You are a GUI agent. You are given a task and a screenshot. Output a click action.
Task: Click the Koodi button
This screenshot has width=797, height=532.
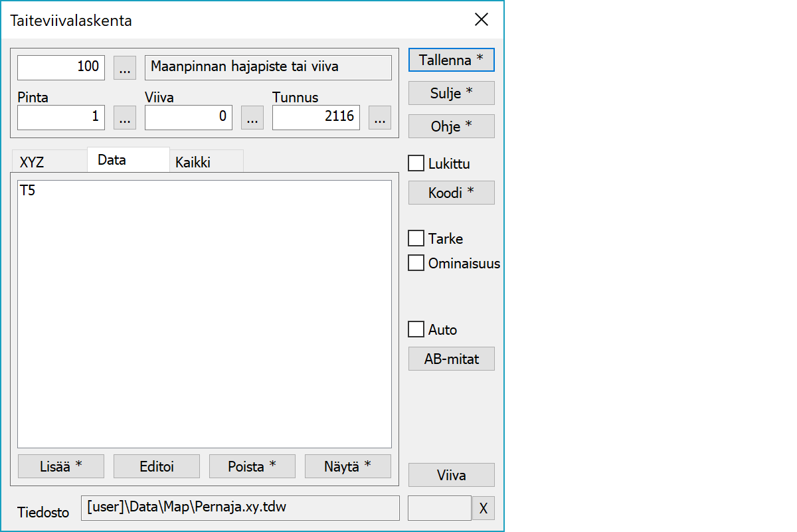coord(451,193)
